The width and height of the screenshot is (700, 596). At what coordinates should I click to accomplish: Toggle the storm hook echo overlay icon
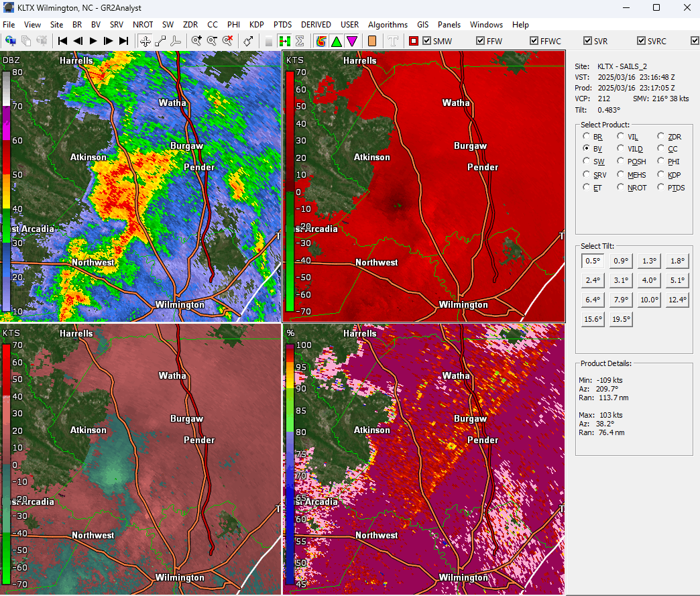[321, 41]
